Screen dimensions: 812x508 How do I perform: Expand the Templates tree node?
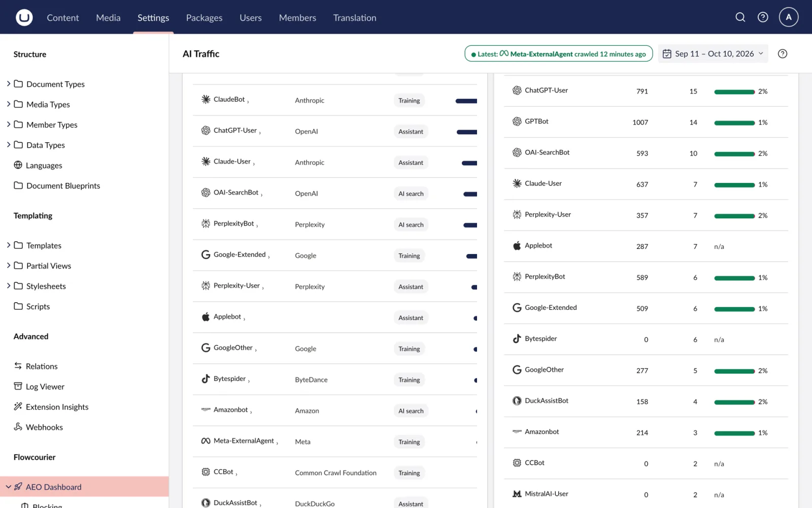(8, 245)
